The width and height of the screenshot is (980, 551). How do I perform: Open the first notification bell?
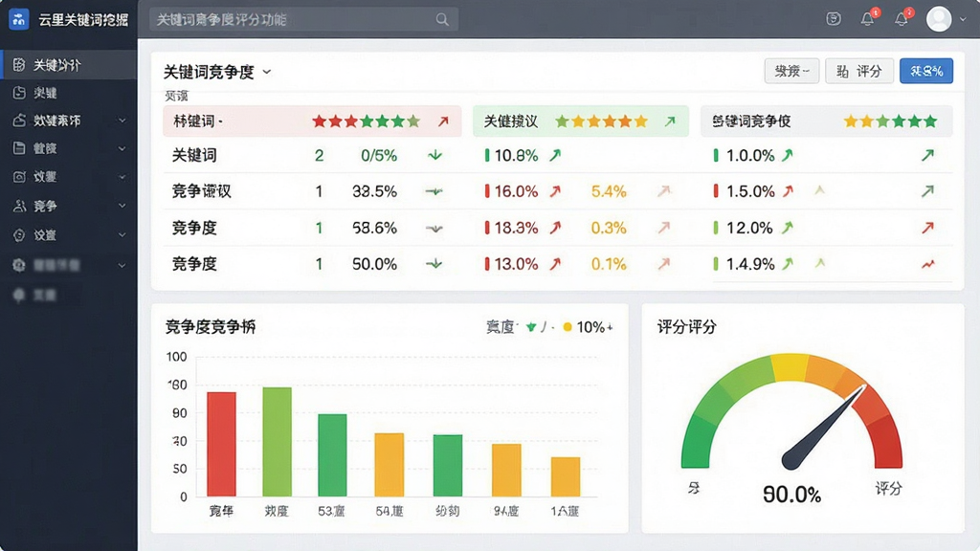867,19
